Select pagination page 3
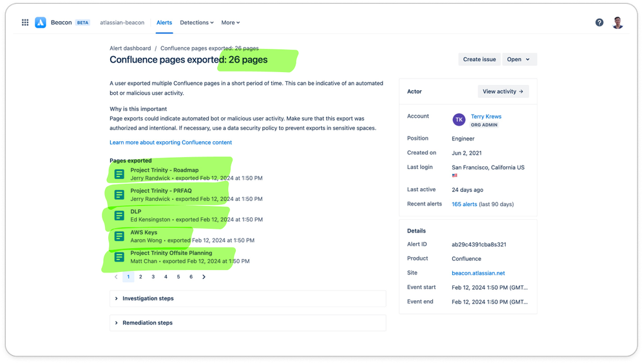The image size is (643, 364). 153,277
